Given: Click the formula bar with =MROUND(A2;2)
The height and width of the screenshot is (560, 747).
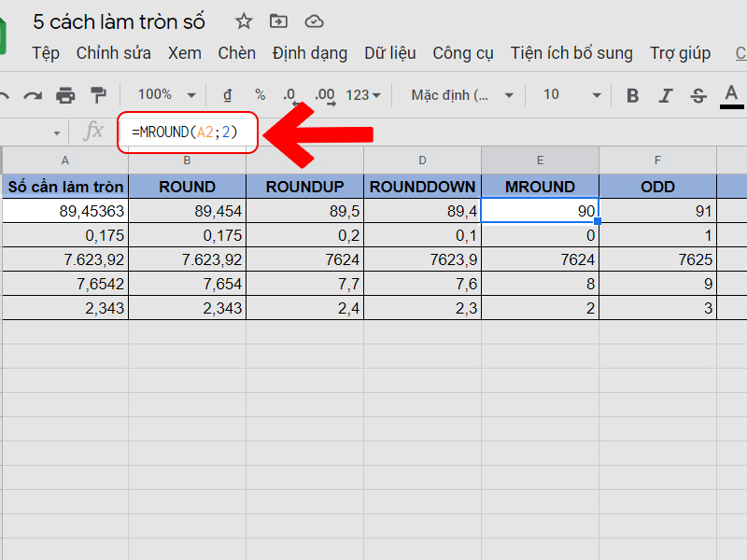Looking at the screenshot, I should [x=185, y=133].
